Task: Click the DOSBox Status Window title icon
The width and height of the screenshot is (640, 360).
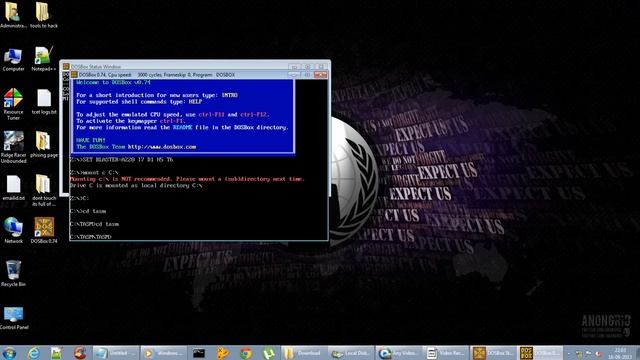Action: [x=66, y=66]
